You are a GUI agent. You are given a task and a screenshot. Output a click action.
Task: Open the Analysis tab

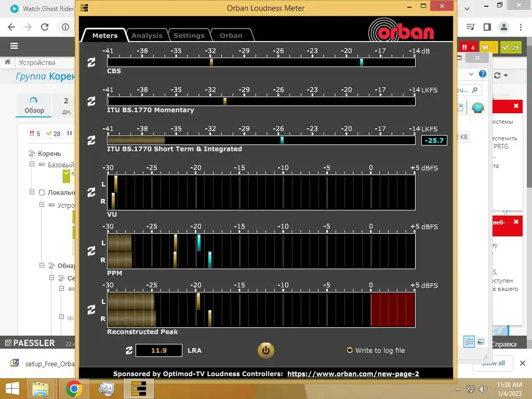[147, 36]
